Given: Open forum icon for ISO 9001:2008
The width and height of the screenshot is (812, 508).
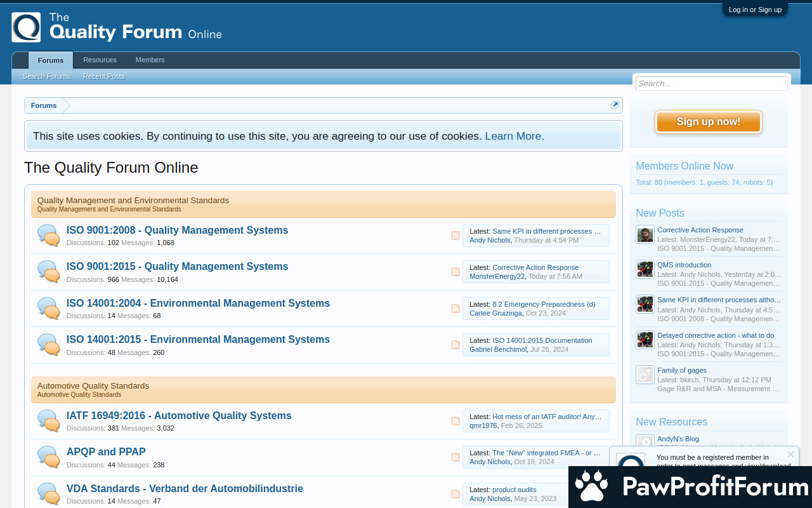Looking at the screenshot, I should pos(49,236).
